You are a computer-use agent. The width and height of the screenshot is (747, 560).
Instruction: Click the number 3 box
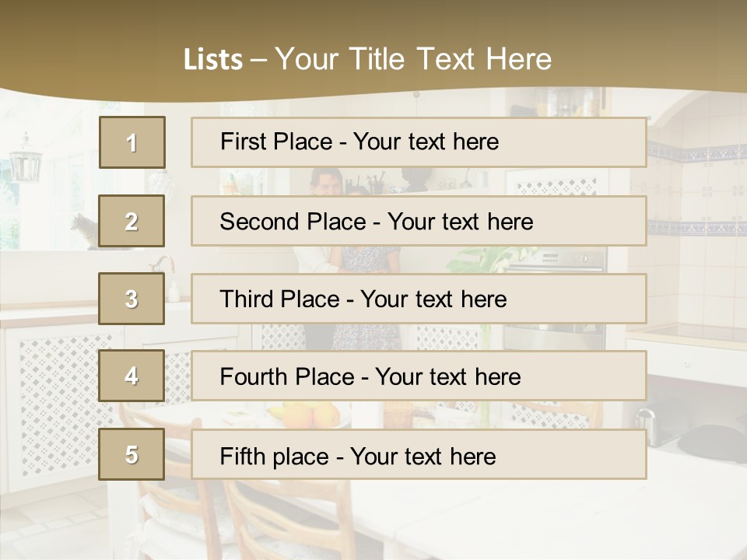point(132,299)
